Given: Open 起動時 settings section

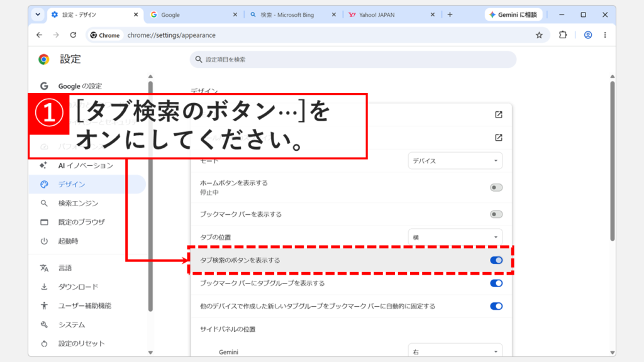Looking at the screenshot, I should coord(68,241).
